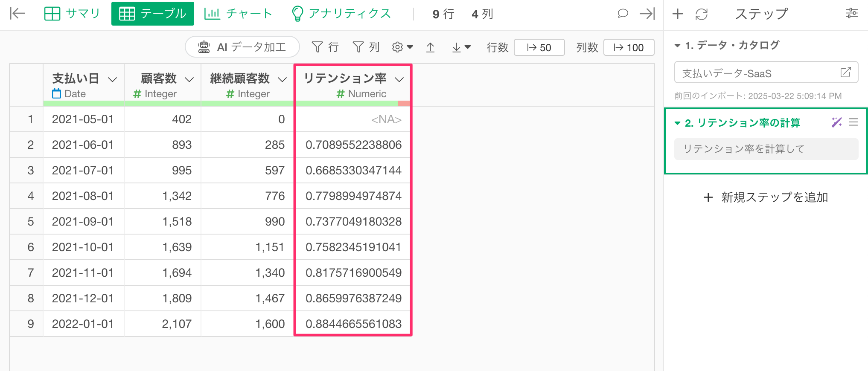
Task: Open the comment bubble icon
Action: click(x=623, y=14)
